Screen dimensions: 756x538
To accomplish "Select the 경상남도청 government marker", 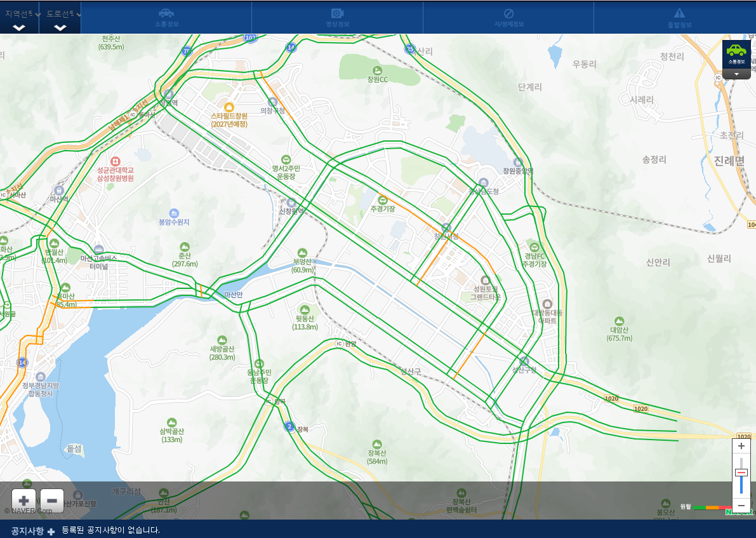I will [483, 183].
